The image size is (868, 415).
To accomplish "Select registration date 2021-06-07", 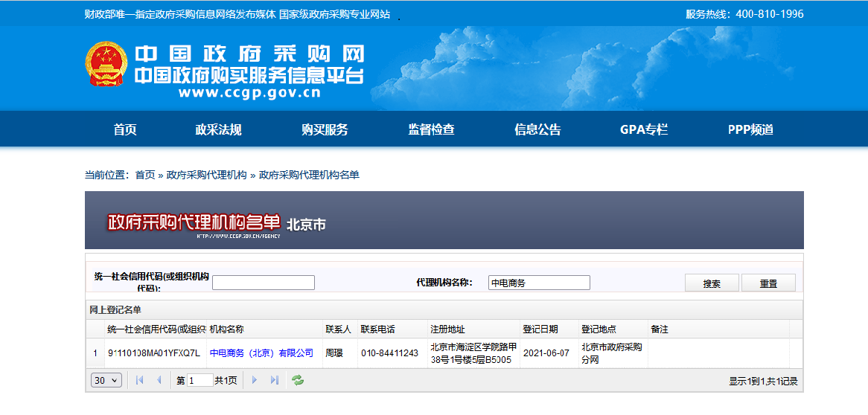I will click(x=546, y=353).
